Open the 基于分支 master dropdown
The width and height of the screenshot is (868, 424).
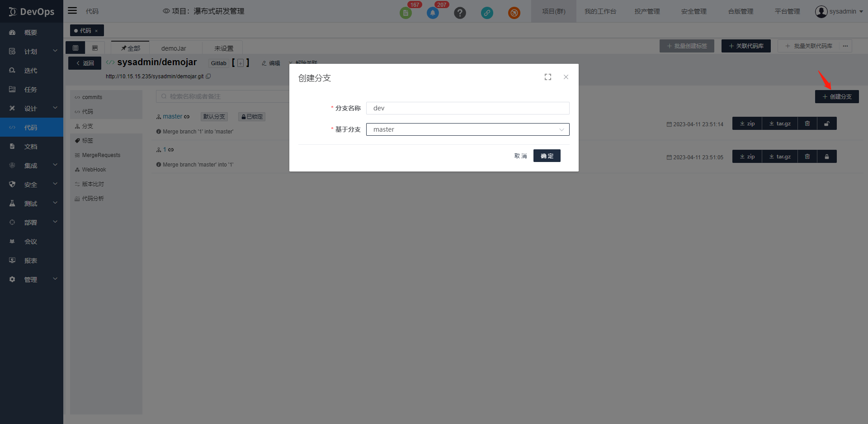tap(467, 129)
